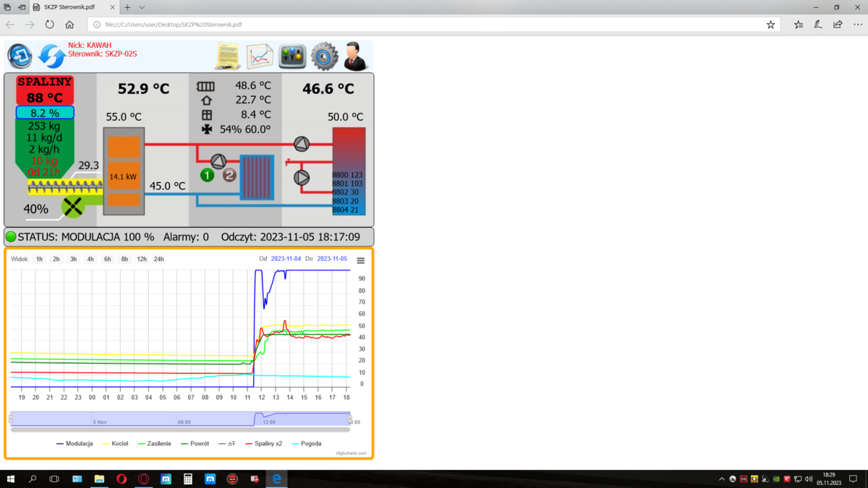Select the 1h view range button
868x488 pixels.
pos(39,259)
